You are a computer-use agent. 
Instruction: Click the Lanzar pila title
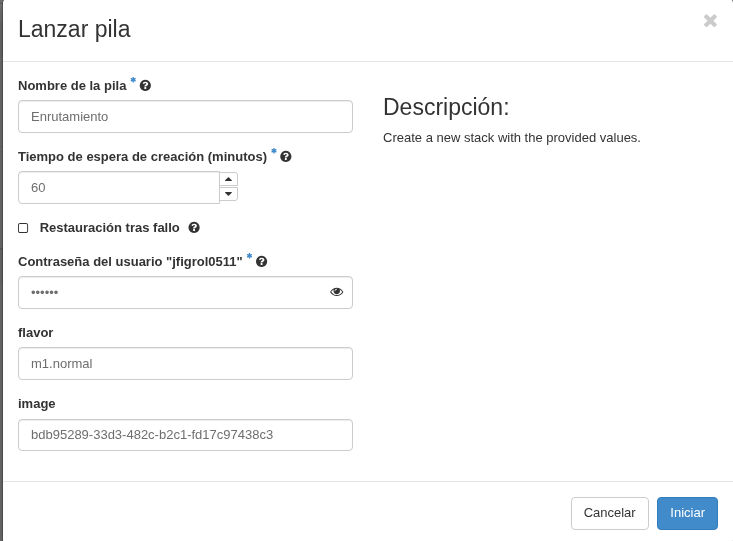tap(74, 29)
